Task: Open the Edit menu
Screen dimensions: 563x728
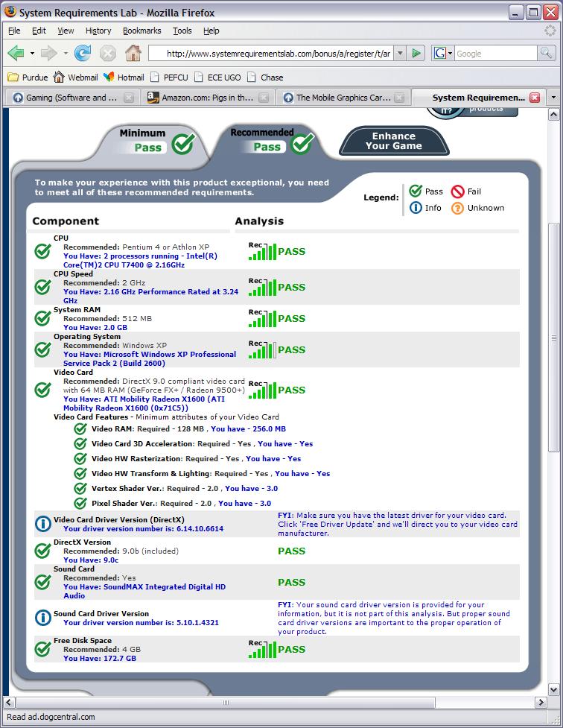Action: (x=39, y=31)
